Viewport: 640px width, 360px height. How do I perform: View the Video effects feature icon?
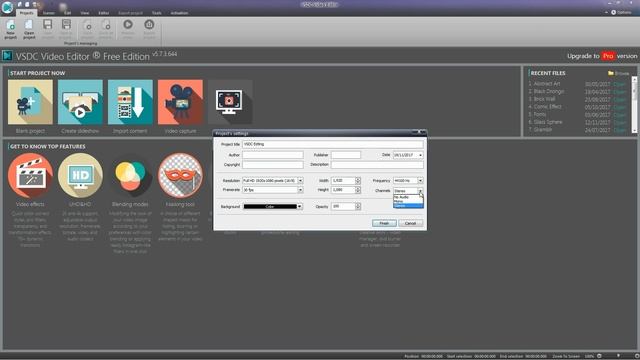[x=30, y=176]
